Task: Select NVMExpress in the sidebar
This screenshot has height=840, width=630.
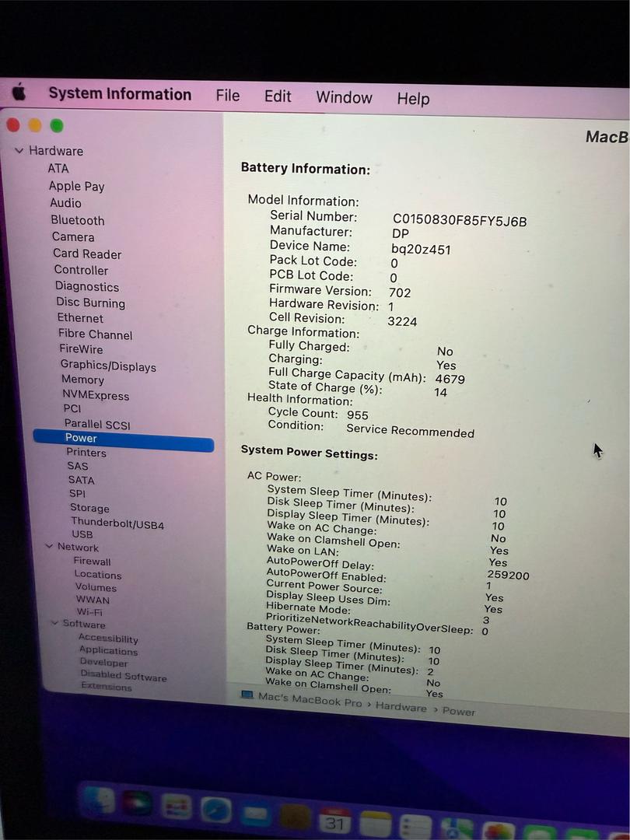Action: coord(96,395)
